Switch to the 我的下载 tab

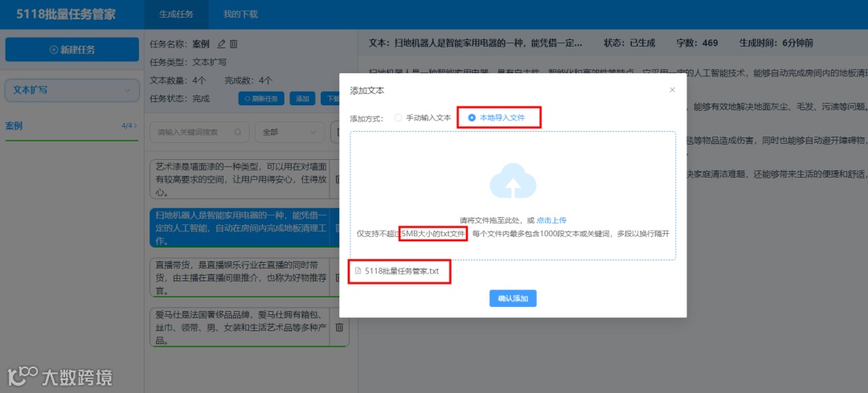pos(240,14)
